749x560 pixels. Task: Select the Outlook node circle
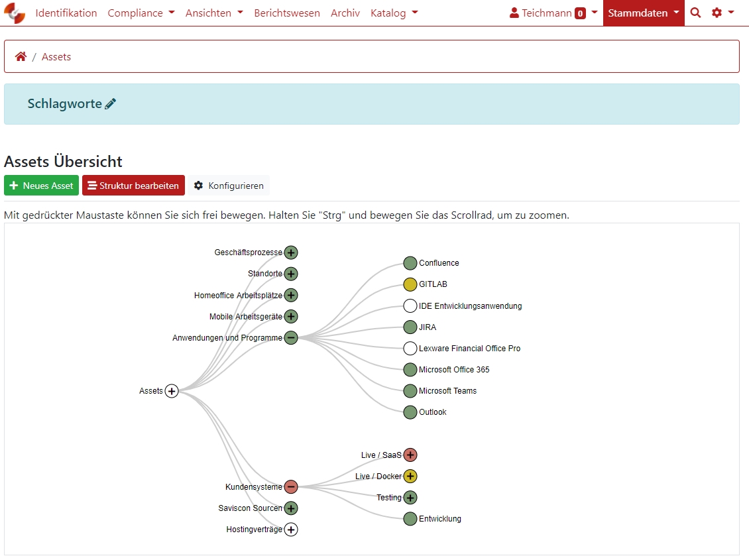point(410,412)
